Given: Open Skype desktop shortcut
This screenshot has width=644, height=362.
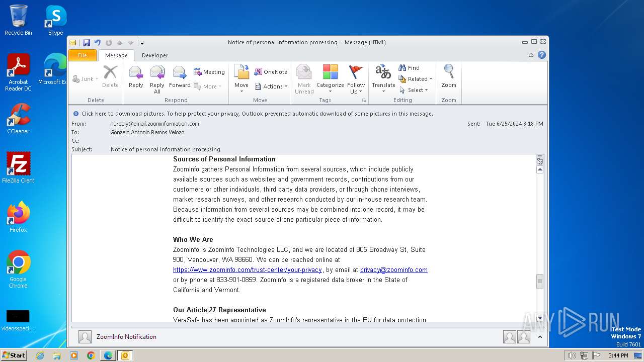Looking at the screenshot, I should point(55,21).
